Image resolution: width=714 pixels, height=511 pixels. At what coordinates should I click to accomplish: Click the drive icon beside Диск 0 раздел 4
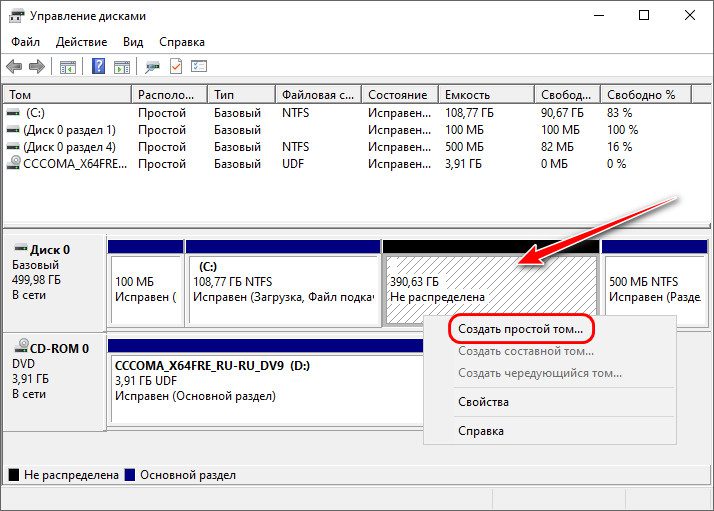13,147
